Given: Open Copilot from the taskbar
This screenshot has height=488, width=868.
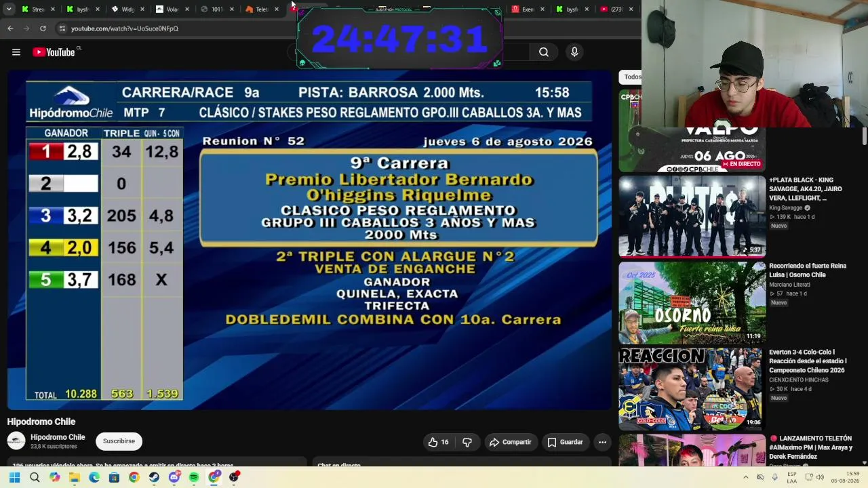Looking at the screenshot, I should click(x=54, y=477).
